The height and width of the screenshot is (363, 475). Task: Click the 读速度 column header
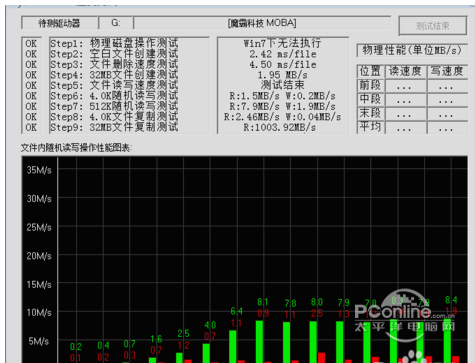[x=405, y=71]
